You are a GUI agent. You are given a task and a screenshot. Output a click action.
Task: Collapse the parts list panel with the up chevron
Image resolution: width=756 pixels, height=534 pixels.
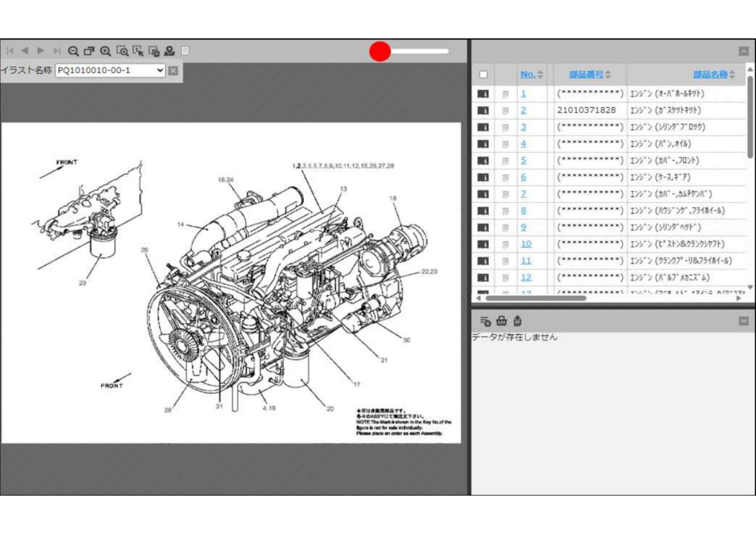(744, 52)
